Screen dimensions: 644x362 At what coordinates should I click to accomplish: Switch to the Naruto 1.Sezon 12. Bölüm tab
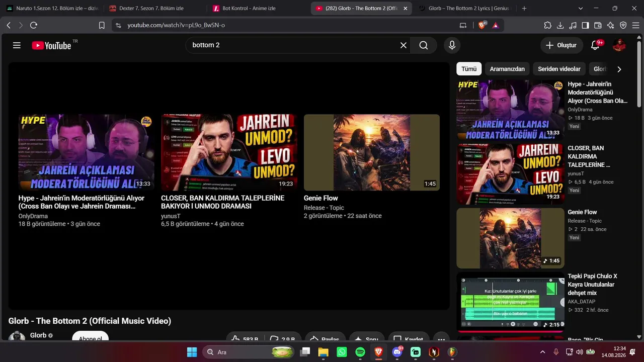click(52, 9)
